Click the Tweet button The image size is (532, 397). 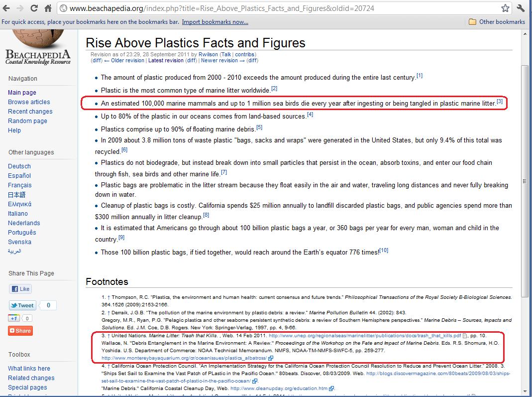[22, 305]
